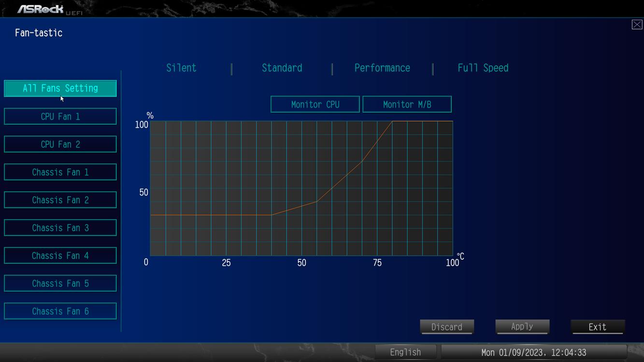This screenshot has height=362, width=644.
Task: Click fan curve point at 40°C
Action: [272, 215]
